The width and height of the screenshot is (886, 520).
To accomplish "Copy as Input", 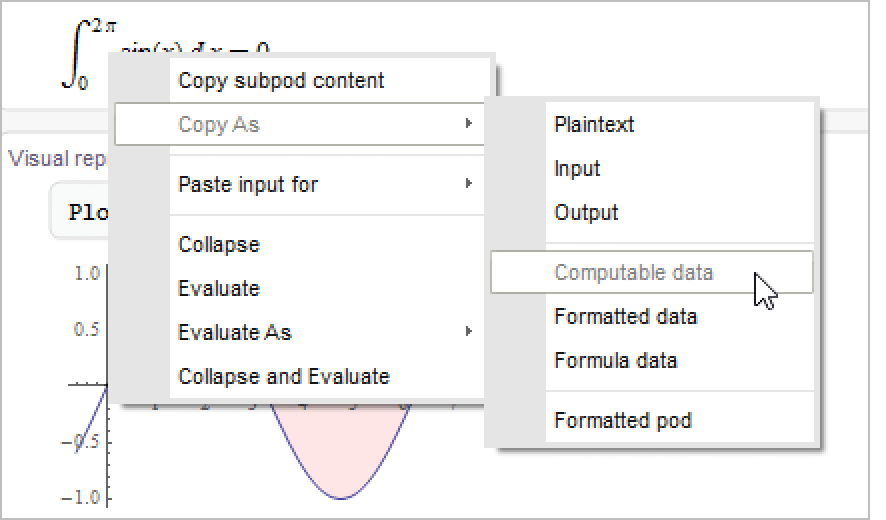I will pos(577,169).
